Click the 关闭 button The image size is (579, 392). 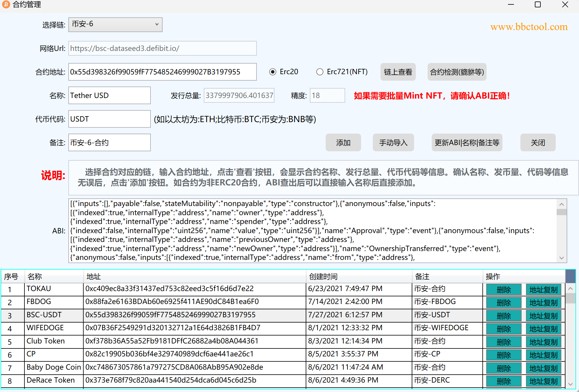[538, 143]
